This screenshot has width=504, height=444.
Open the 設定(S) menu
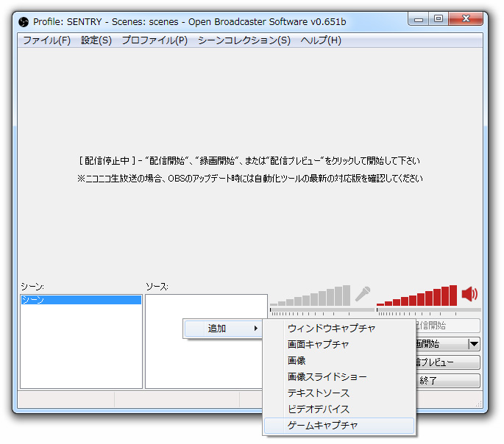[x=96, y=40]
